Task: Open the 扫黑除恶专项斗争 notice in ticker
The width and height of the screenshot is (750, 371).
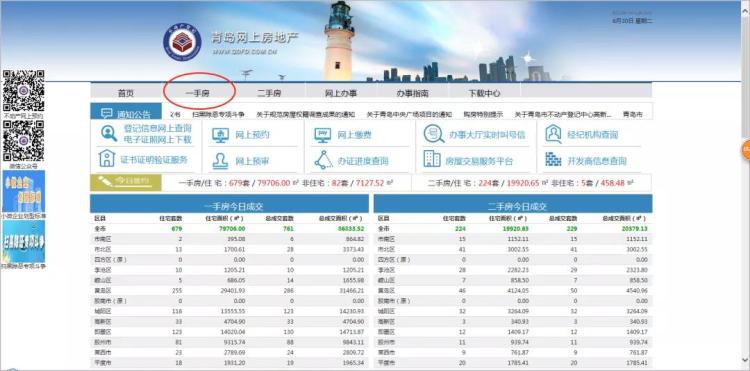Action: (x=218, y=115)
